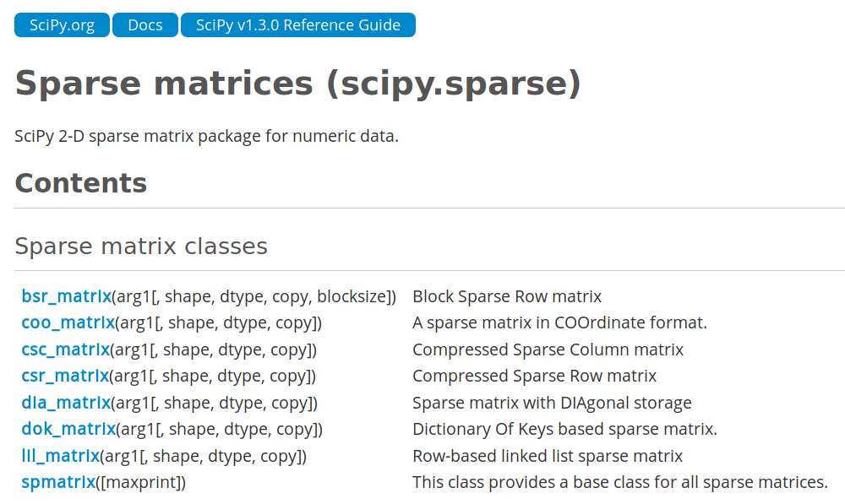Open the dok_matrix class page
The width and height of the screenshot is (845, 504).
[68, 429]
